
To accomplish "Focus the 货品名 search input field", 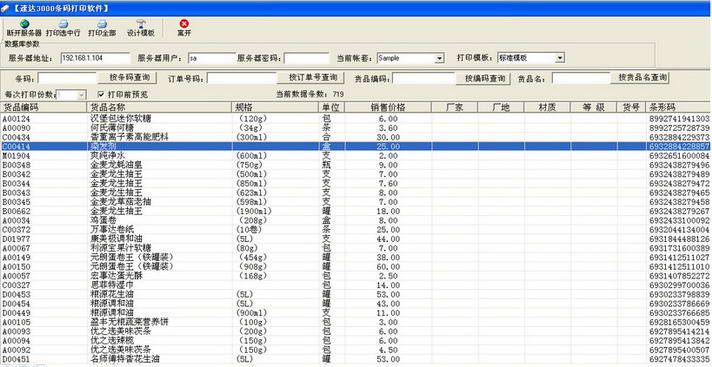I will pyautogui.click(x=581, y=78).
